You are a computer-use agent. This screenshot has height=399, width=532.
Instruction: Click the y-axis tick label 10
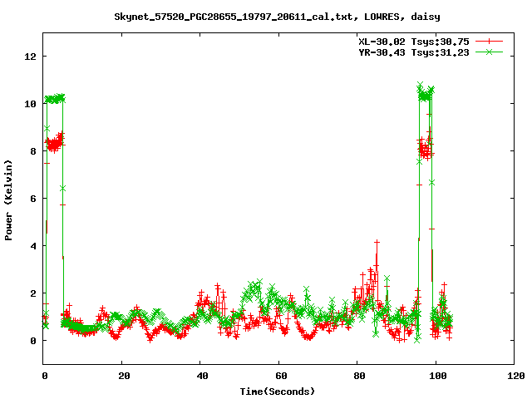30,104
